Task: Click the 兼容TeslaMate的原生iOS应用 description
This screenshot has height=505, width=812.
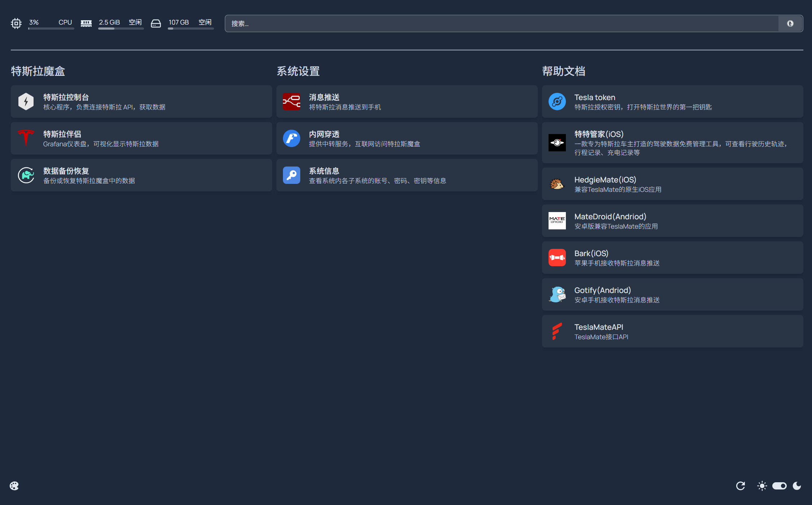Action: [618, 190]
